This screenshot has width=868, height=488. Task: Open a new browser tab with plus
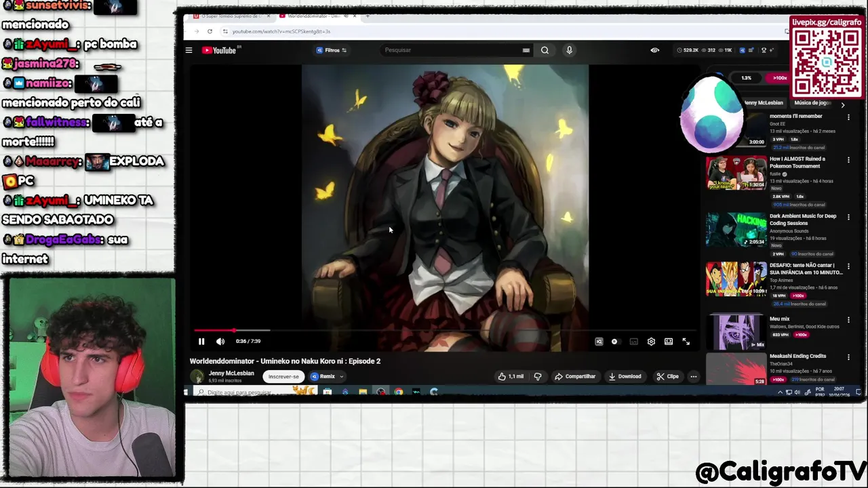[x=368, y=16]
